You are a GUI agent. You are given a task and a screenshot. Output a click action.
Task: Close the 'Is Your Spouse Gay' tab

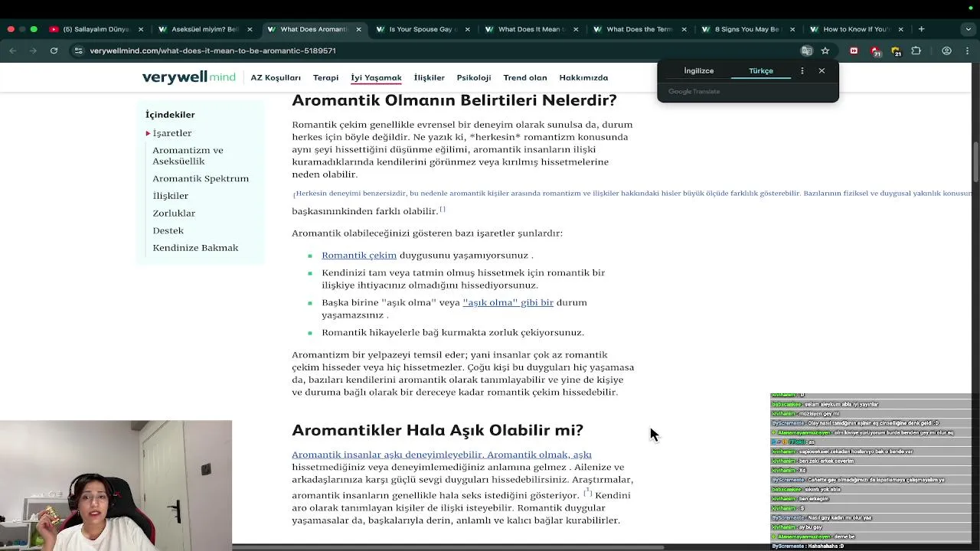coord(467,29)
